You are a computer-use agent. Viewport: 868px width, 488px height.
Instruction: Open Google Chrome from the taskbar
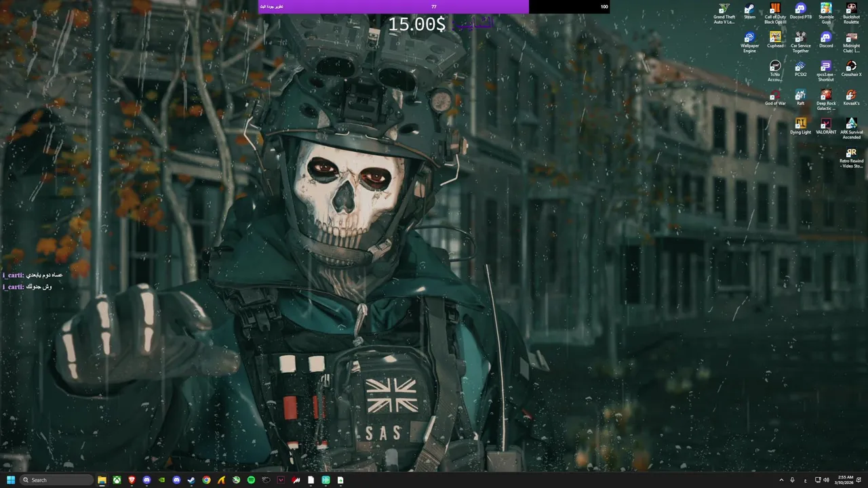pos(206,480)
